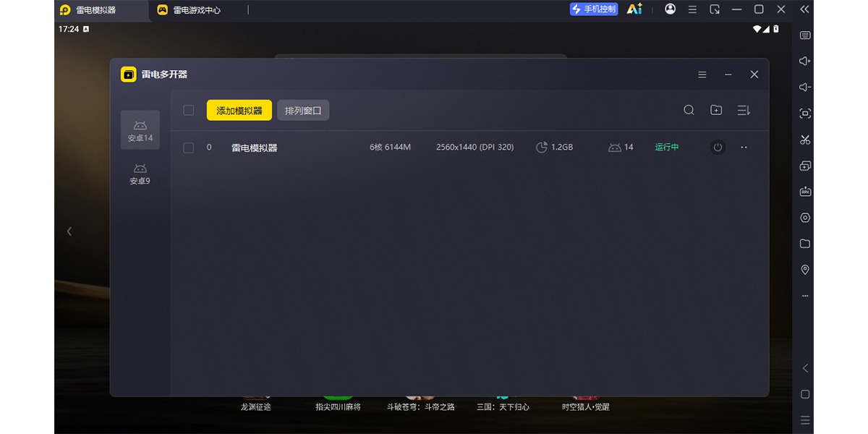Image resolution: width=868 pixels, height=434 pixels.
Task: Check the box for 雷电模拟器 row
Action: click(188, 148)
